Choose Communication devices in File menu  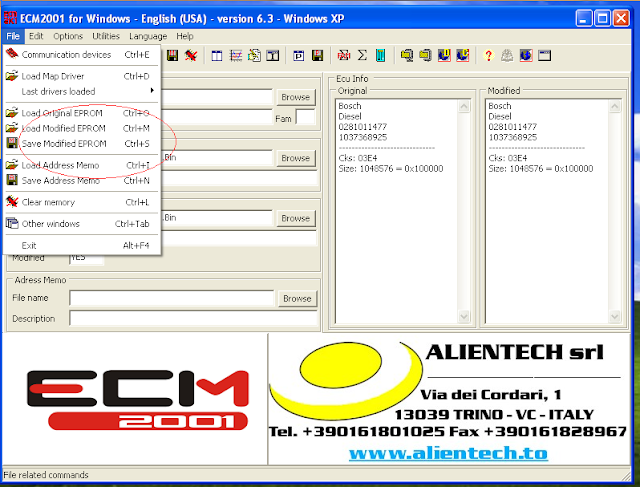coord(82,54)
